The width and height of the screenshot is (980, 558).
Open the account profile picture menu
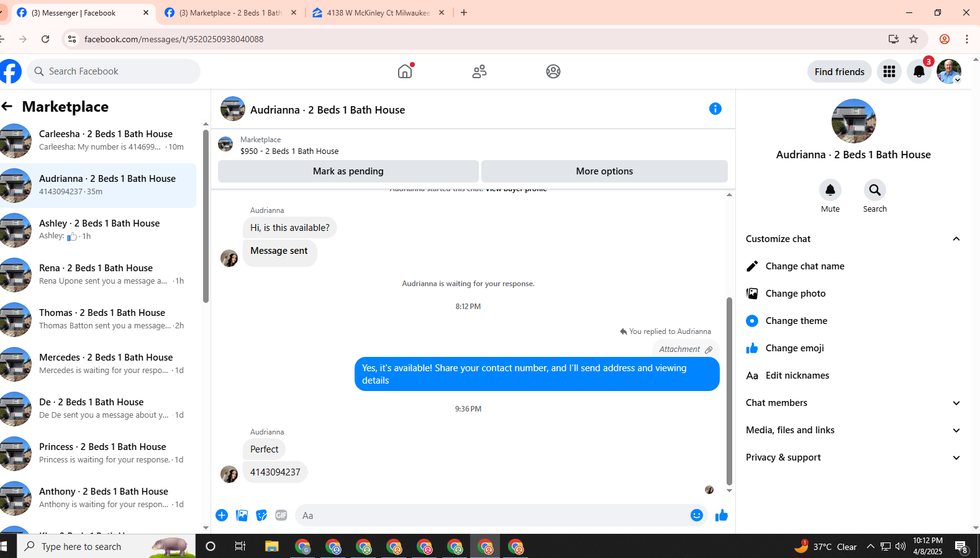tap(949, 72)
